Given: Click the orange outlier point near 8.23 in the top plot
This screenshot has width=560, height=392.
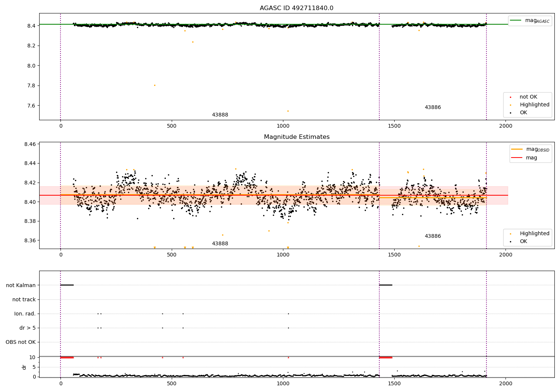Looking at the screenshot, I should pos(193,42).
